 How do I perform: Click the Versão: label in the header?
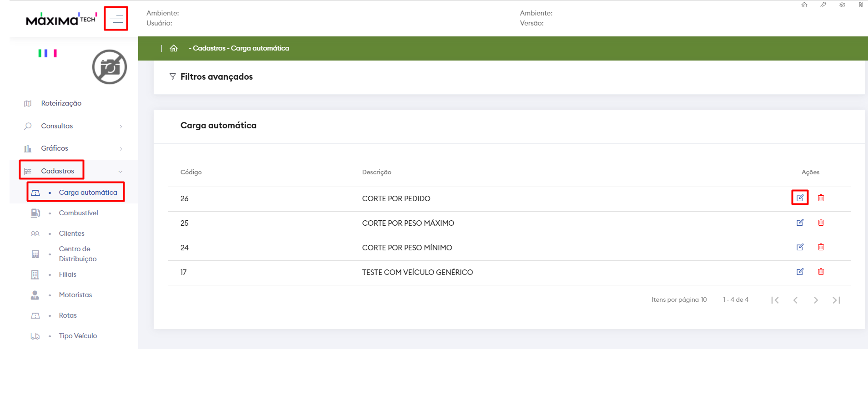(532, 23)
